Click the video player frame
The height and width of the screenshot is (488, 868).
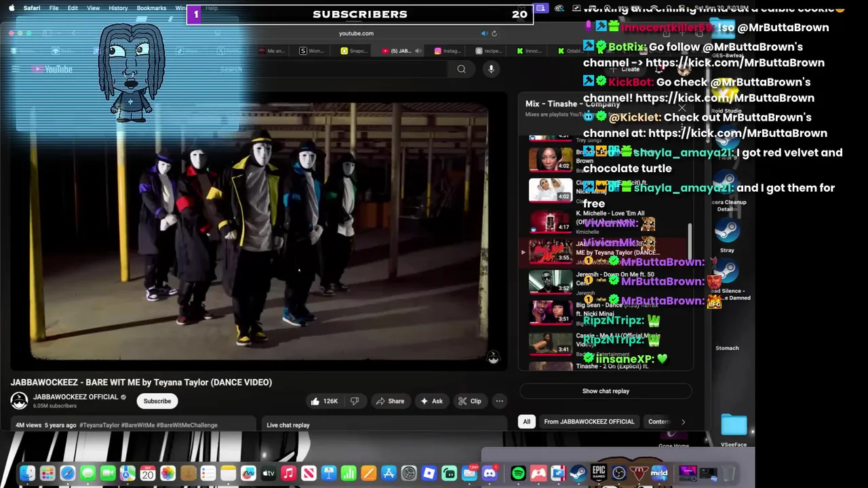(x=259, y=230)
